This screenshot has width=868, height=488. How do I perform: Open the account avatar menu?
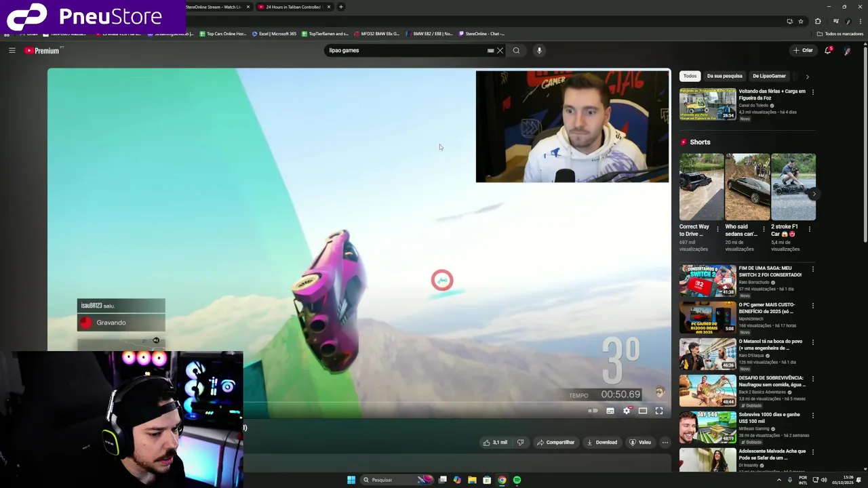(x=848, y=50)
